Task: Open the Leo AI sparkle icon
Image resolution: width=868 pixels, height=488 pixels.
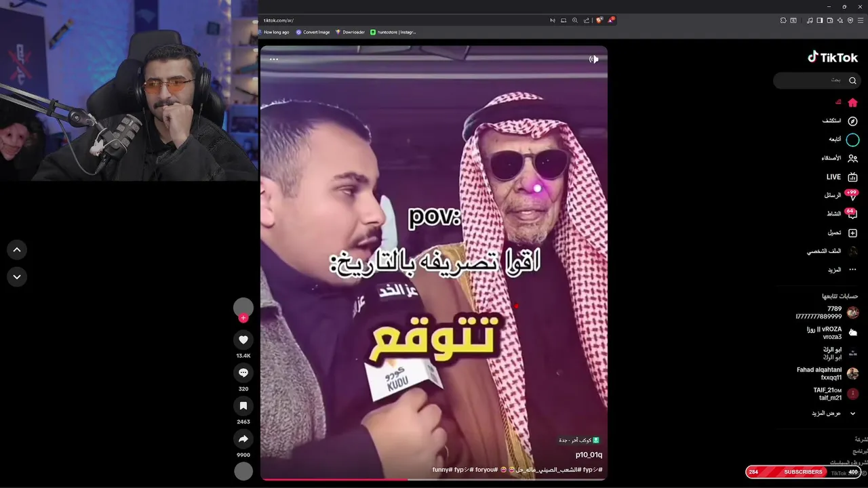Action: (x=840, y=20)
